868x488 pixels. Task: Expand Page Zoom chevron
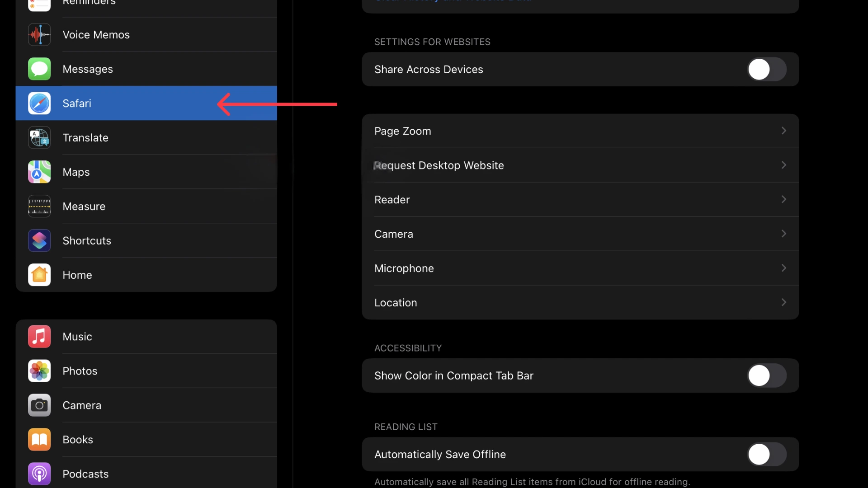click(x=784, y=131)
